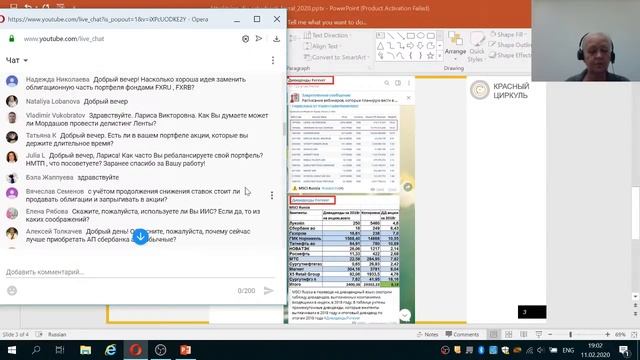Open the chat popup's three-dot options menu
640x360 pixels.
pyautogui.click(x=273, y=60)
